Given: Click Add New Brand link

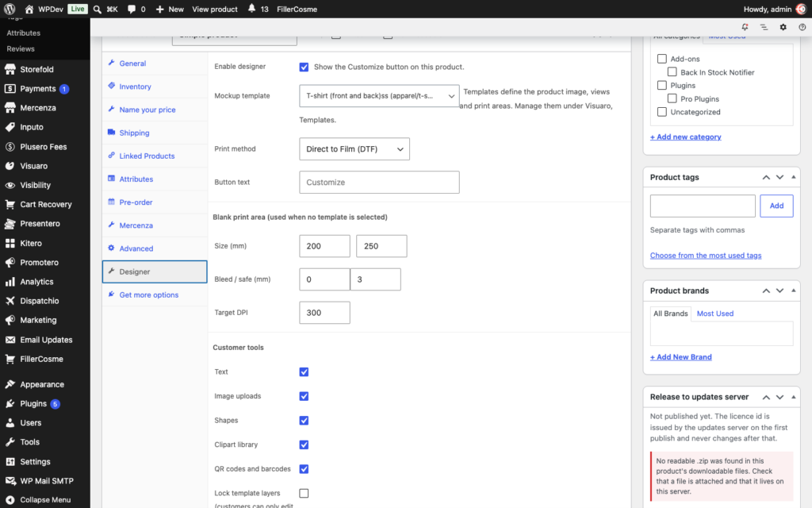Looking at the screenshot, I should [x=681, y=357].
